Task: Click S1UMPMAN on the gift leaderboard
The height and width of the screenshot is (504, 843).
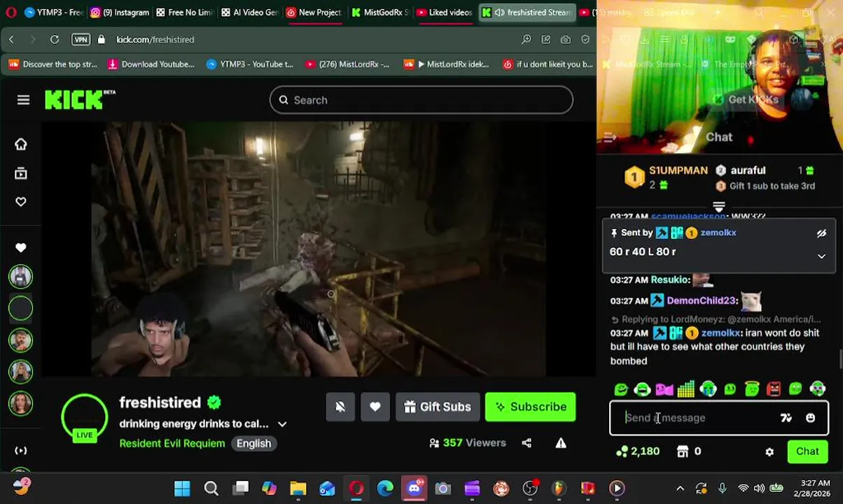Action: tap(678, 170)
